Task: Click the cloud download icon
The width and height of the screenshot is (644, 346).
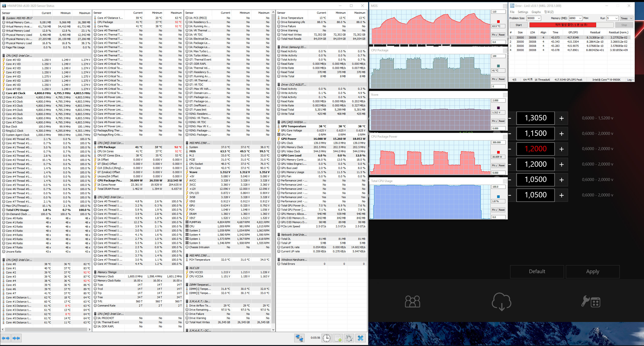Action: click(501, 302)
